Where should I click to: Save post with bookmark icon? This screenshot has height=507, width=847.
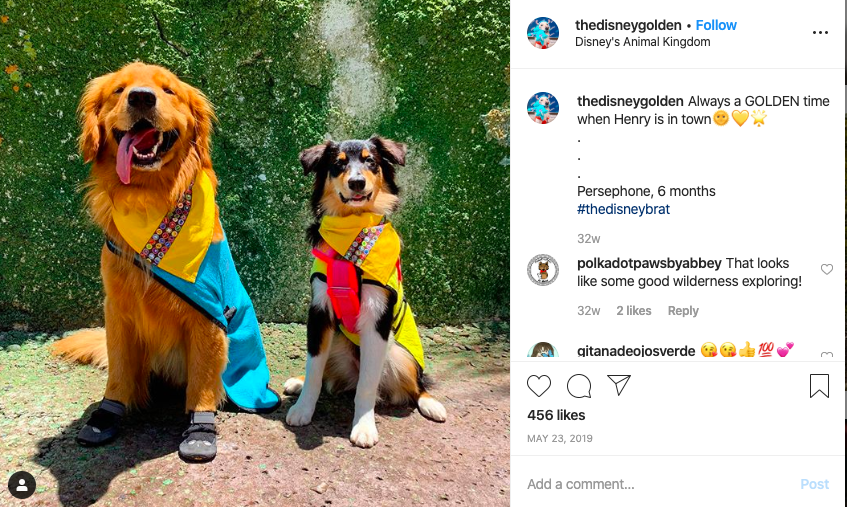pyautogui.click(x=819, y=386)
